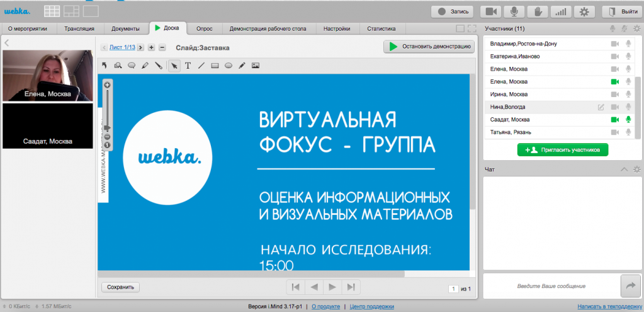Click the undo arrow whiteboard tool

click(x=105, y=66)
